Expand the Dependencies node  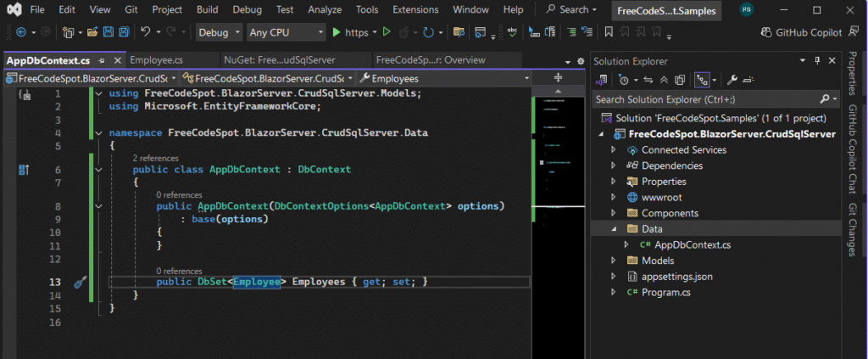613,165
